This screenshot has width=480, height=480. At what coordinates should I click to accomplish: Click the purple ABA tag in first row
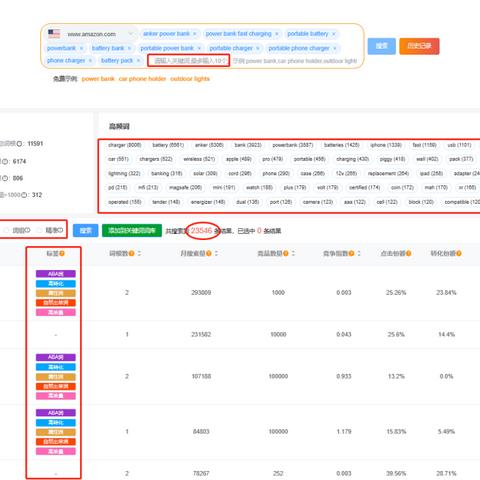tap(56, 274)
